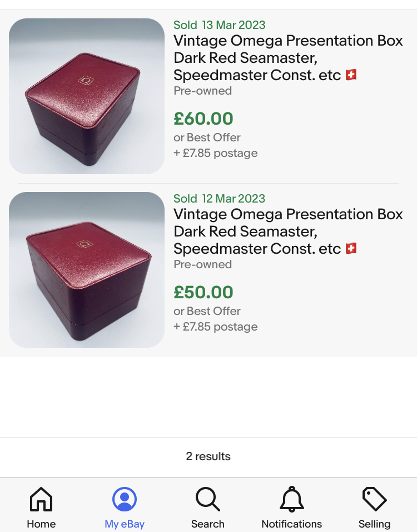The image size is (417, 532).
Task: Tap "+ £7.85 postage" in the £50.00 listing
Action: [216, 327]
